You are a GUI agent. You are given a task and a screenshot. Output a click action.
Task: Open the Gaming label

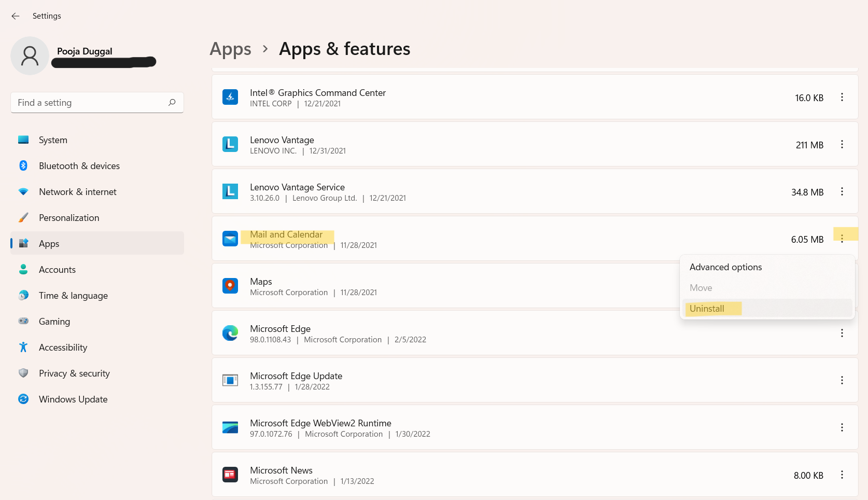point(54,322)
